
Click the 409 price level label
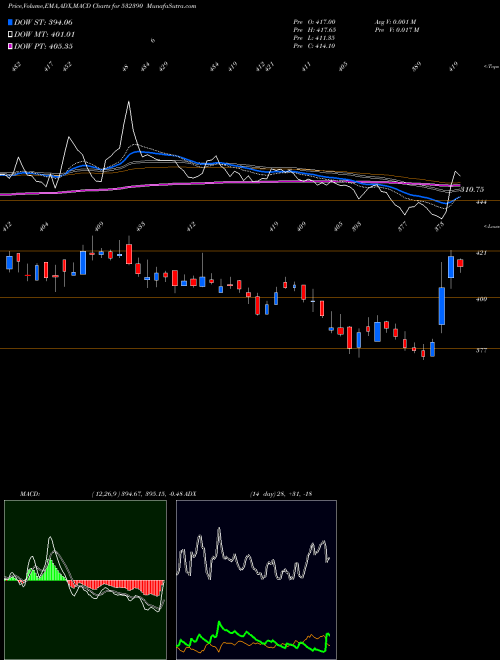[481, 299]
